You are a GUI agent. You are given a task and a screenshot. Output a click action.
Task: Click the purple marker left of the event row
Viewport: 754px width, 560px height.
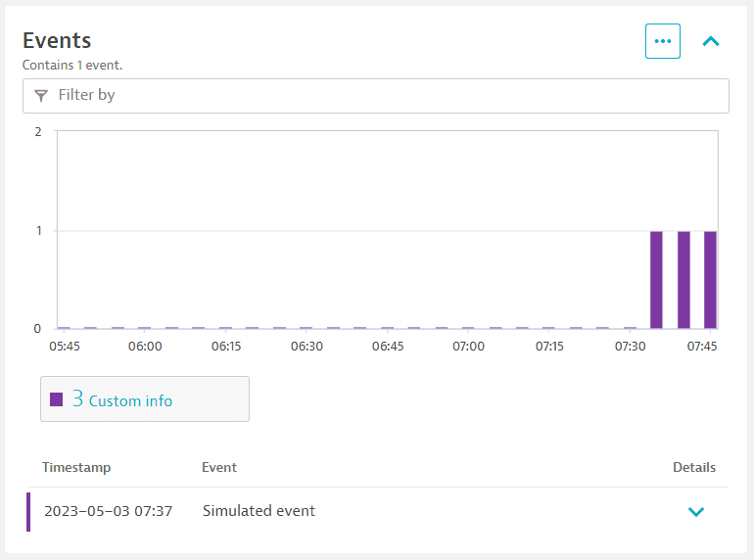pos(28,512)
